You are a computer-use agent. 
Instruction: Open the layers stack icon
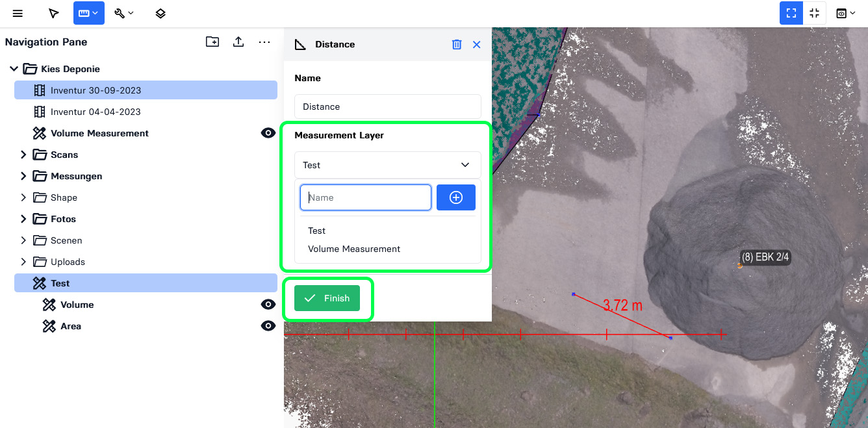(x=160, y=13)
